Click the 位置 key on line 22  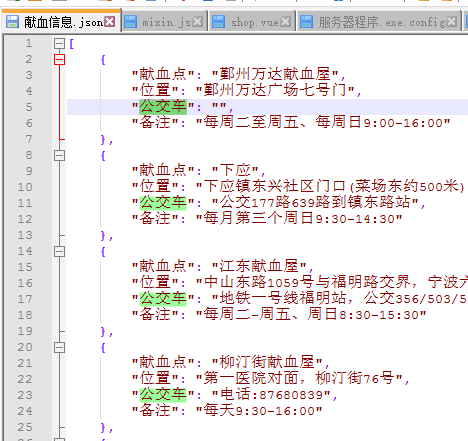(x=155, y=378)
